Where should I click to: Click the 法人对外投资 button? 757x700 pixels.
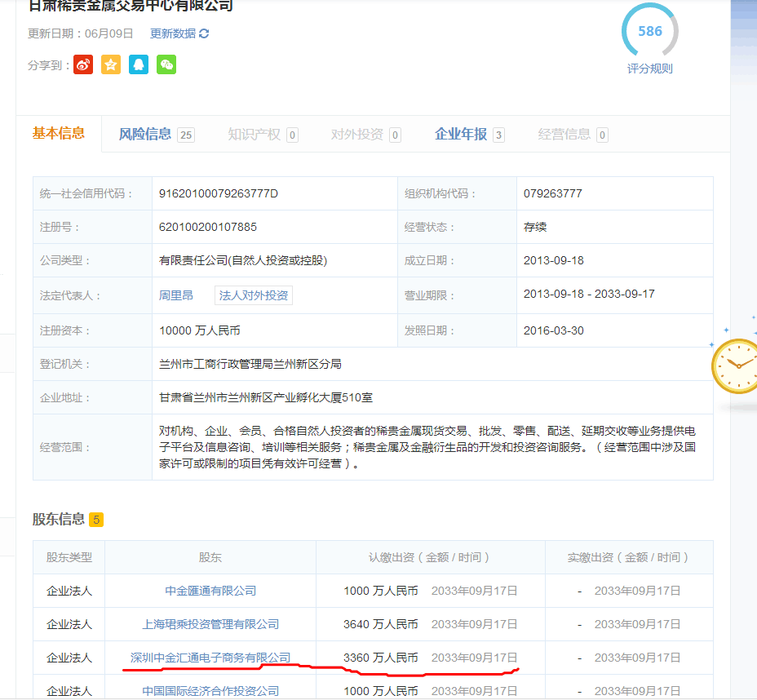coord(254,295)
